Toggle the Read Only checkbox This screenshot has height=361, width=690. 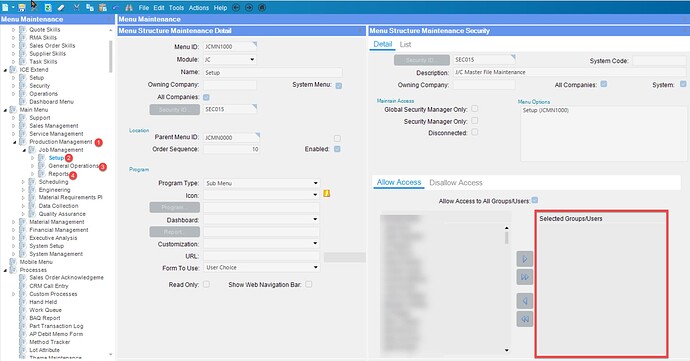206,284
